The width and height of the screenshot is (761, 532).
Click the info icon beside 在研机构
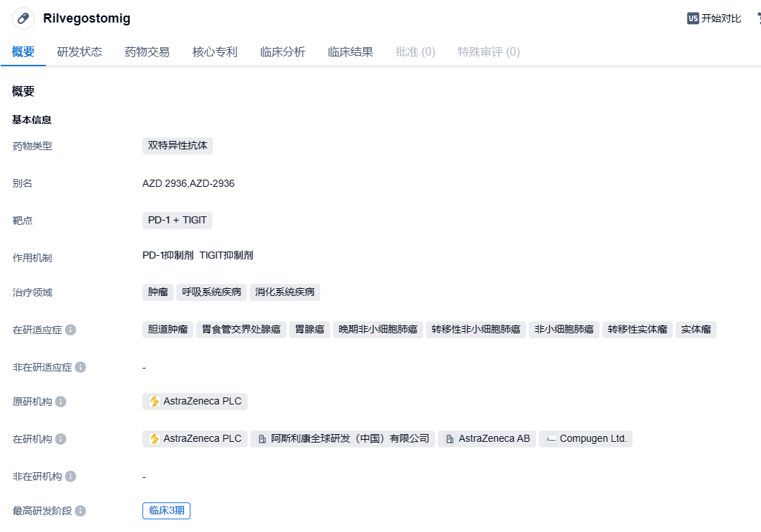tap(61, 439)
